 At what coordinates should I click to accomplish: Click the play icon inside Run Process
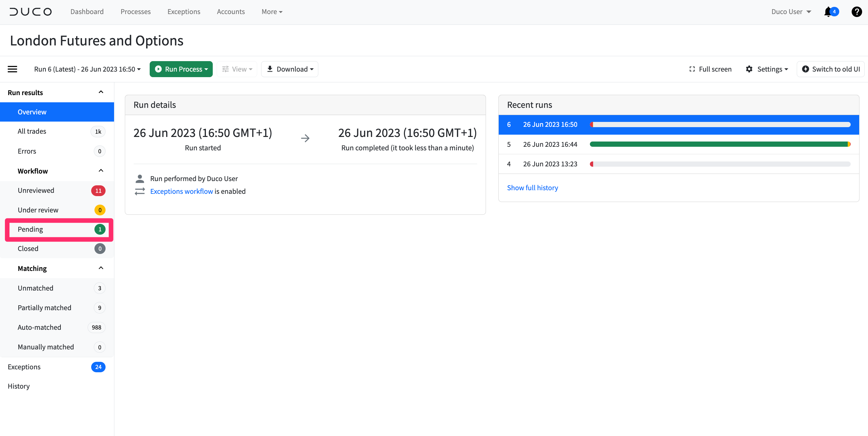pos(158,69)
